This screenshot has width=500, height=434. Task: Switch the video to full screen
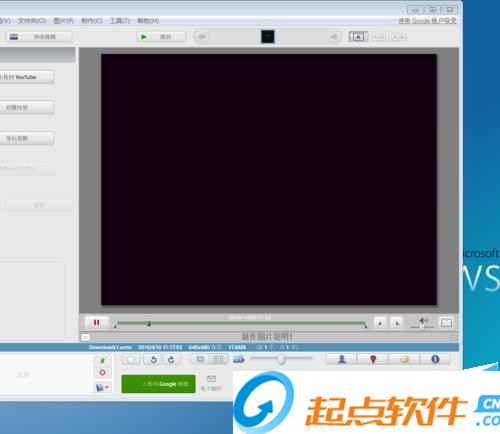pos(446,322)
